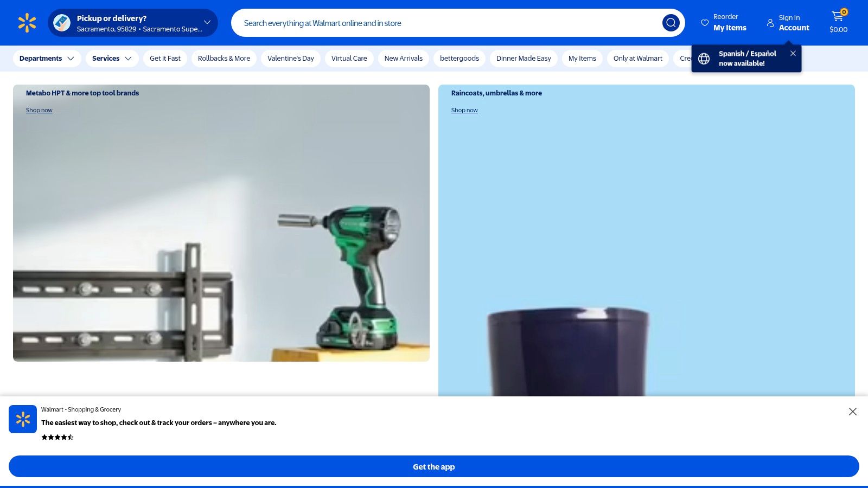Image resolution: width=868 pixels, height=488 pixels.
Task: Shop now for raincoats and umbrellas
Action: coord(464,110)
